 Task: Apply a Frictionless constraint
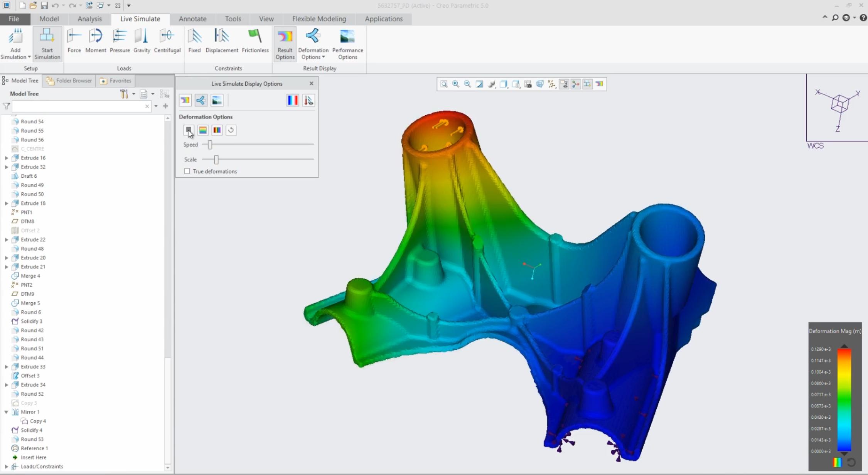point(255,40)
